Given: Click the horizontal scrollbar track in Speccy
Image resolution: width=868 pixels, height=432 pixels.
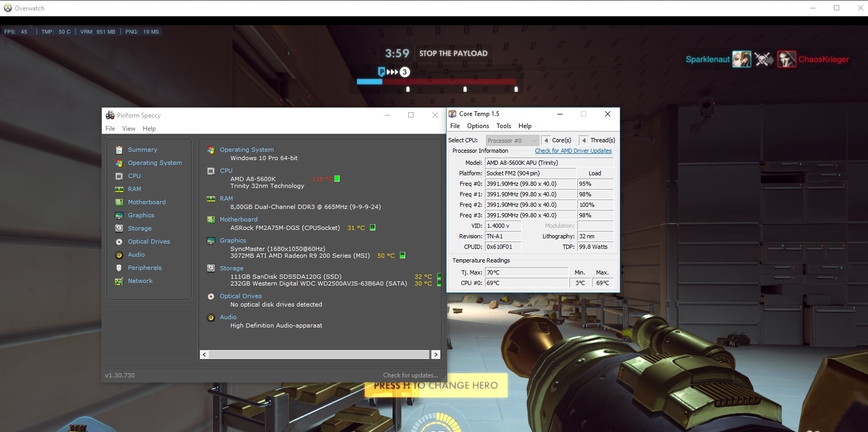Looking at the screenshot, I should point(320,355).
